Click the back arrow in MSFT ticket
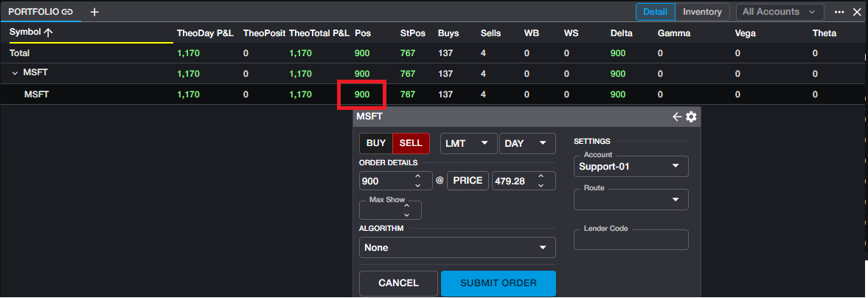 pyautogui.click(x=677, y=117)
